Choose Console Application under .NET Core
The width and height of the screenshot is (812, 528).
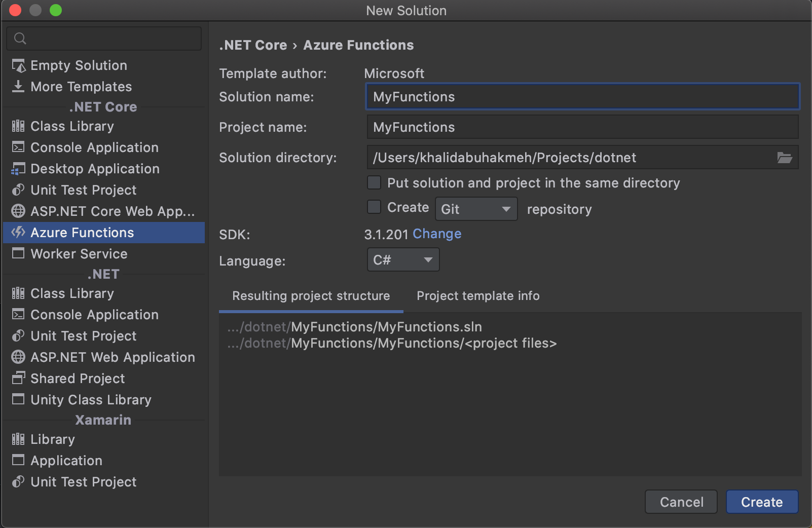tap(94, 147)
